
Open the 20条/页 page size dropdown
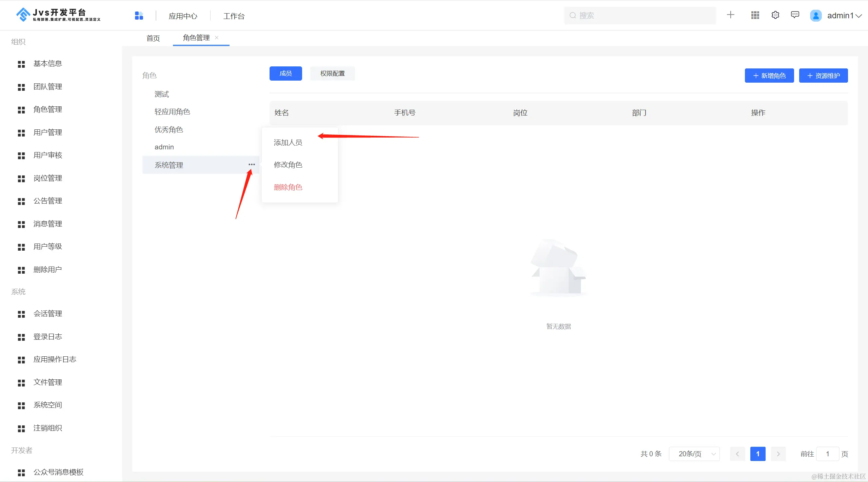coord(694,454)
